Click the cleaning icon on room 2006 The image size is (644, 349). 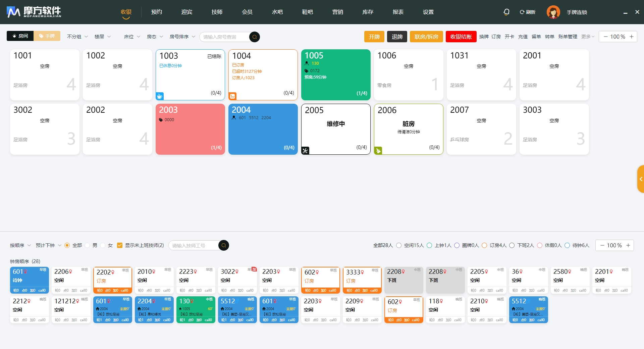click(x=378, y=151)
